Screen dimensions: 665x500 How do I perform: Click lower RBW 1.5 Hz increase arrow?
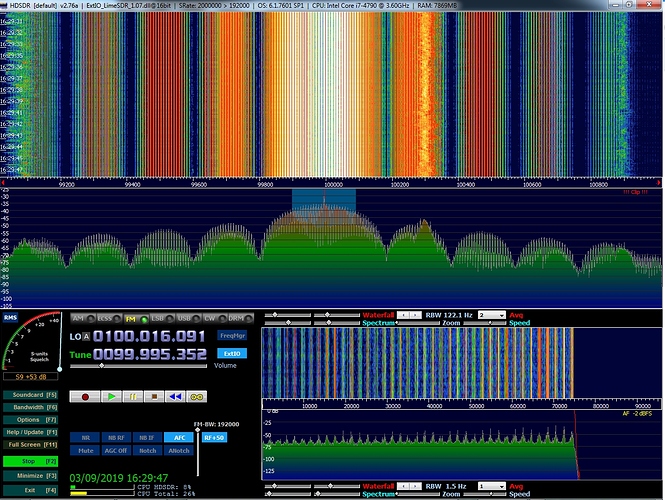pyautogui.click(x=416, y=486)
